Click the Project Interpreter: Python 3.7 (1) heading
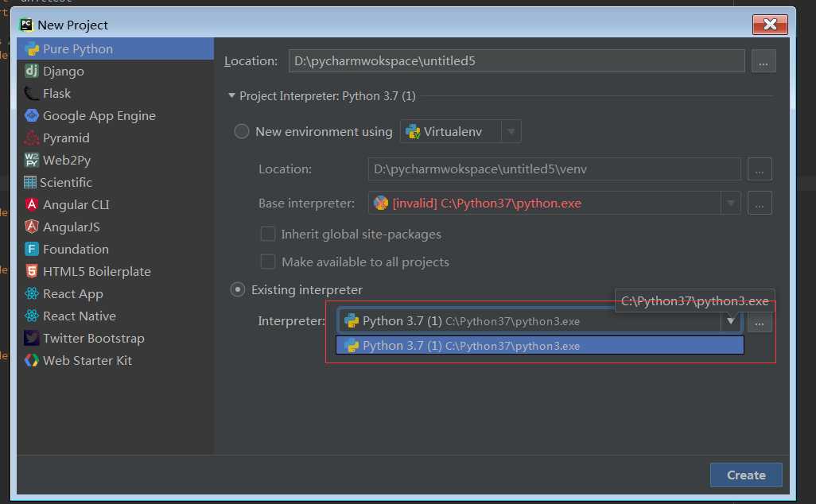The width and height of the screenshot is (816, 504). pos(328,96)
